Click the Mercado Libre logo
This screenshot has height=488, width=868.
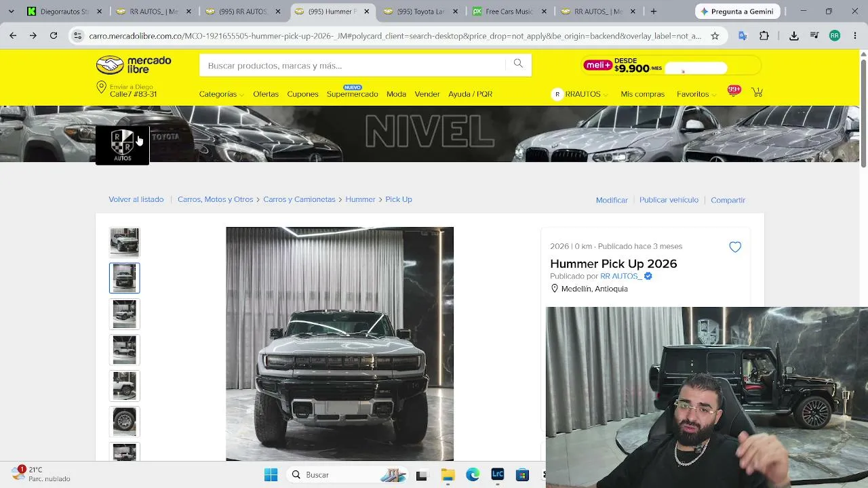pyautogui.click(x=134, y=65)
